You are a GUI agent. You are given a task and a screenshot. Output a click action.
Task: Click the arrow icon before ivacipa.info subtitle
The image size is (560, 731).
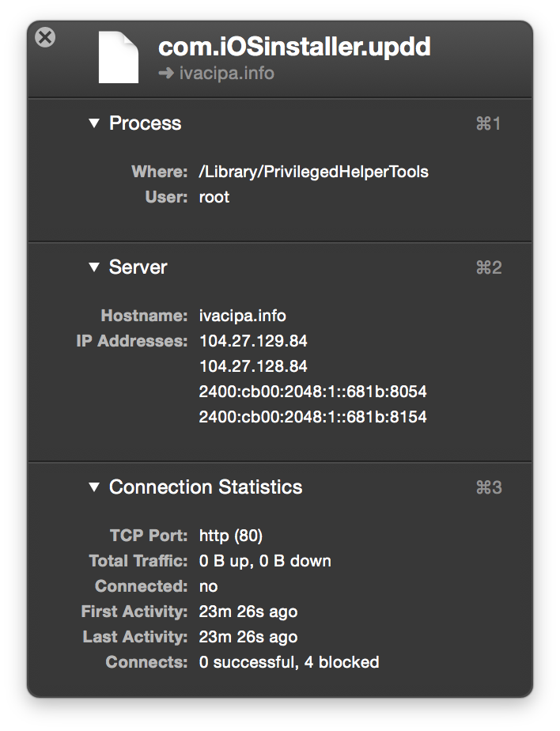click(x=165, y=74)
